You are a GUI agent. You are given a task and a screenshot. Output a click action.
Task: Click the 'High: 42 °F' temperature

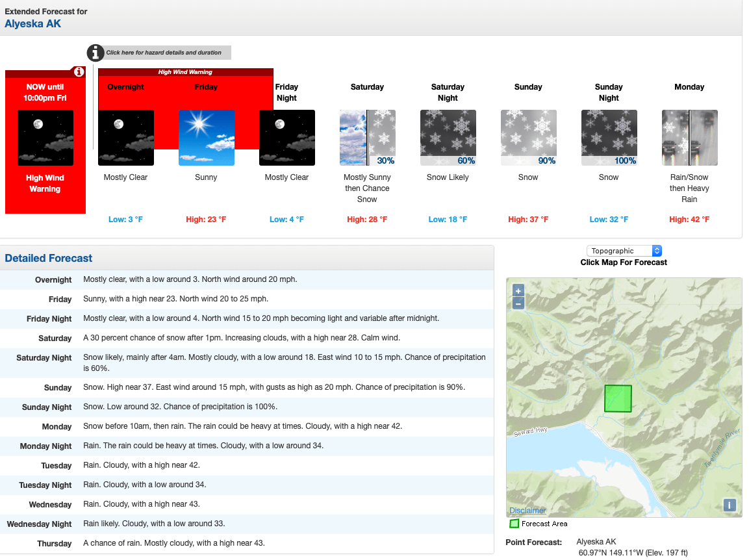coord(689,220)
